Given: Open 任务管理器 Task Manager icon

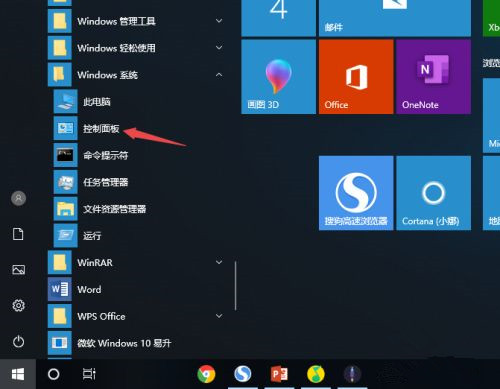Looking at the screenshot, I should pyautogui.click(x=65, y=182).
